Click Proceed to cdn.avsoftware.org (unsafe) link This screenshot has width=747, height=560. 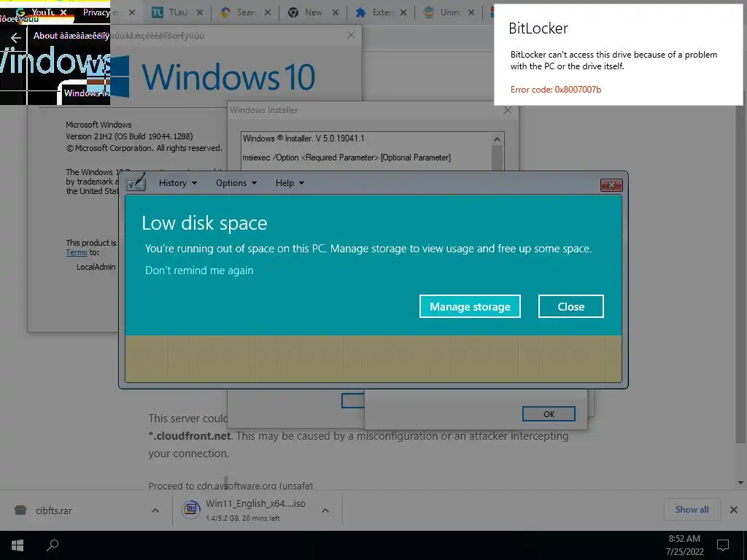(x=231, y=486)
